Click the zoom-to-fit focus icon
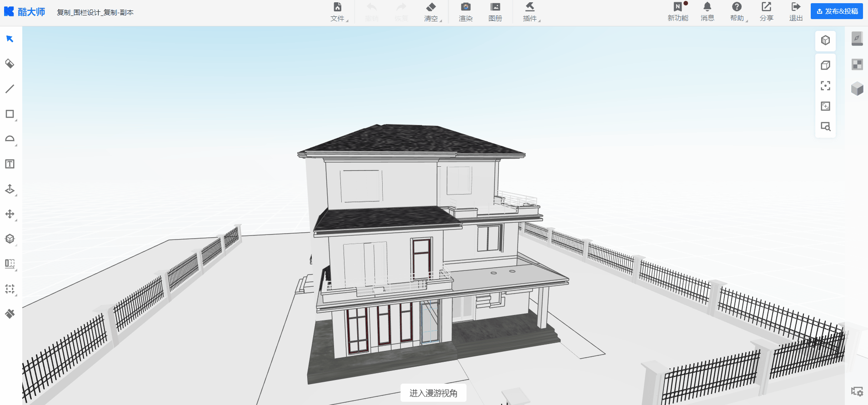Viewport: 868px width, 405px height. pyautogui.click(x=825, y=85)
